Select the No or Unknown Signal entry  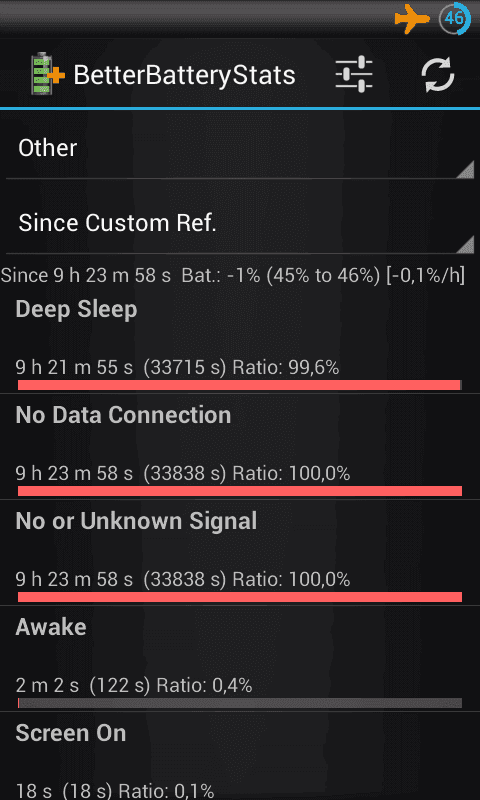click(240, 553)
